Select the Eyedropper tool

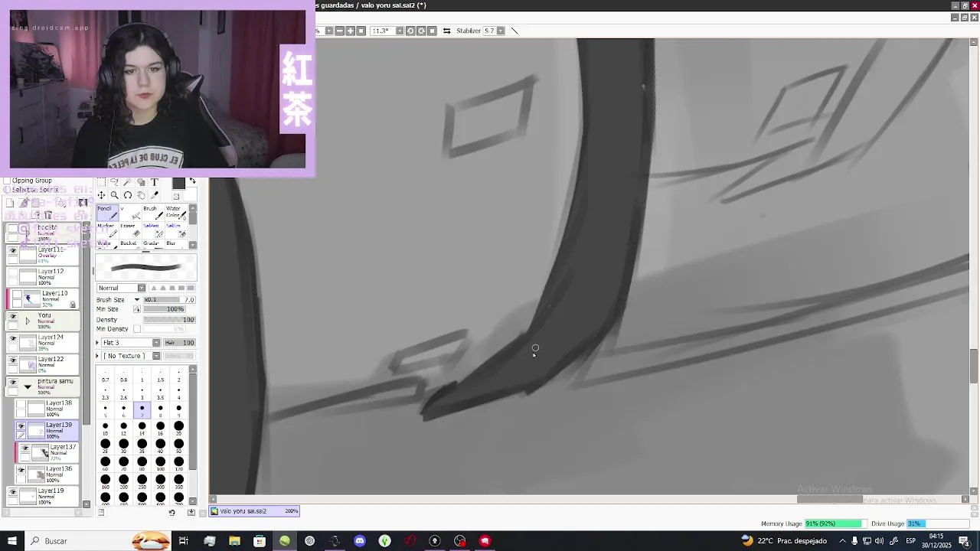[155, 195]
